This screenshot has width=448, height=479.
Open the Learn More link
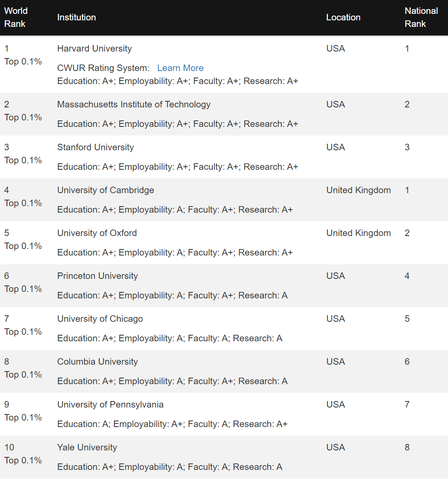point(180,68)
